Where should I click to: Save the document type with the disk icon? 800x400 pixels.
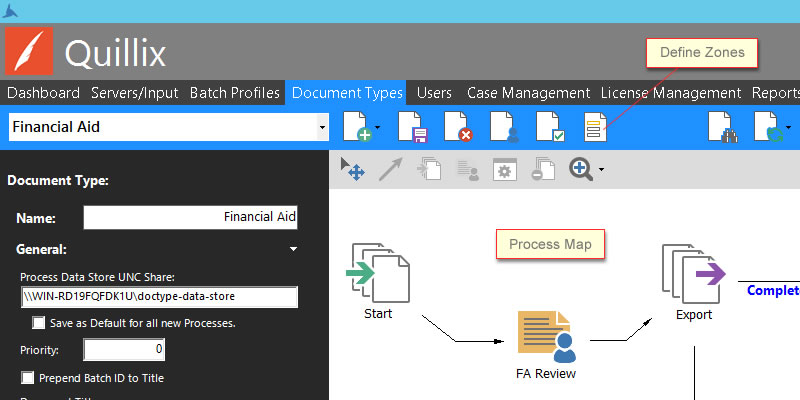pos(412,127)
